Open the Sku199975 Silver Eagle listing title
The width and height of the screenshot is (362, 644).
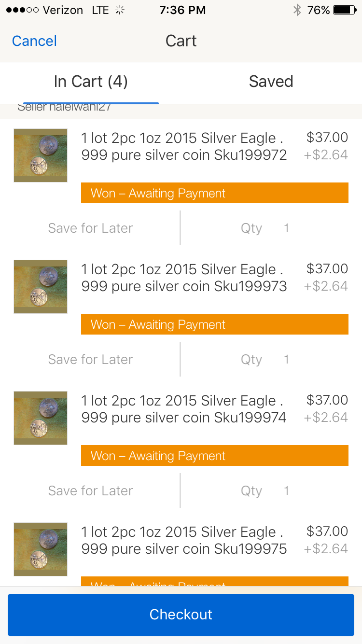pyautogui.click(x=184, y=540)
